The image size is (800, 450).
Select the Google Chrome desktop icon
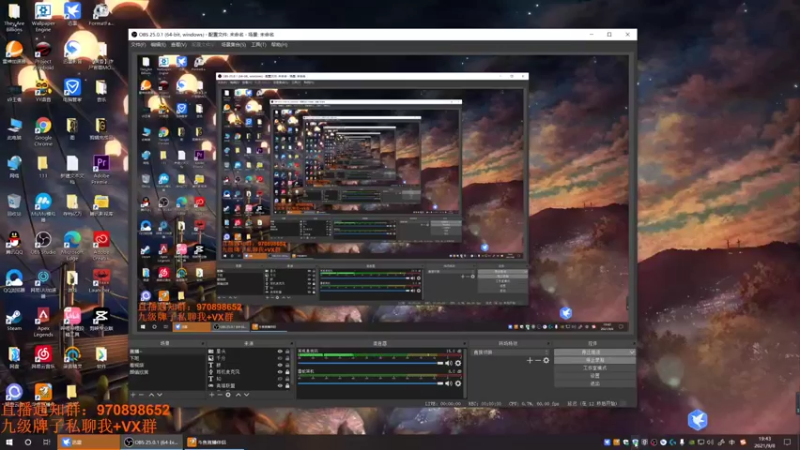pyautogui.click(x=43, y=131)
